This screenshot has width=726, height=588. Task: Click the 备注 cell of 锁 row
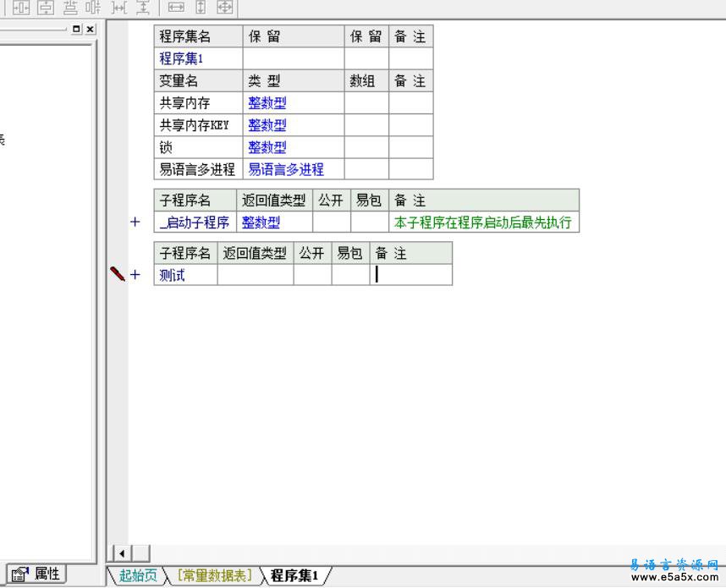tap(411, 148)
